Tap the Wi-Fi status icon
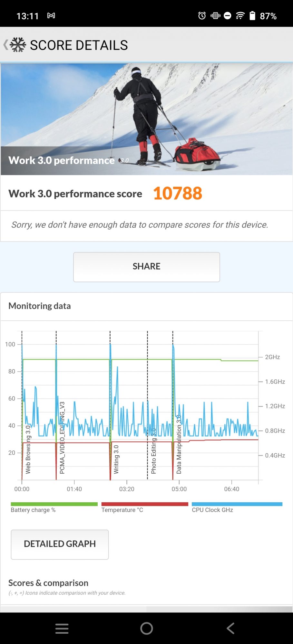Viewport: 293px width, 644px height. 240,15
